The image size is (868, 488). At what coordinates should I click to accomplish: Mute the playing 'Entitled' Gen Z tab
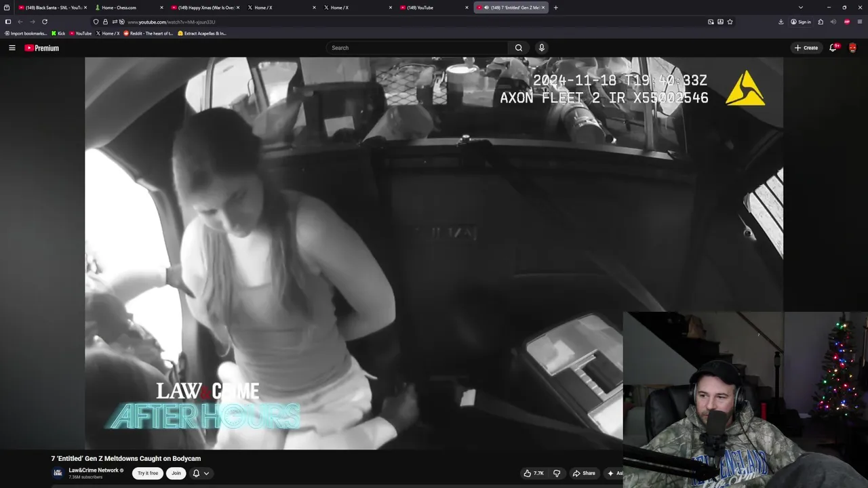point(486,7)
